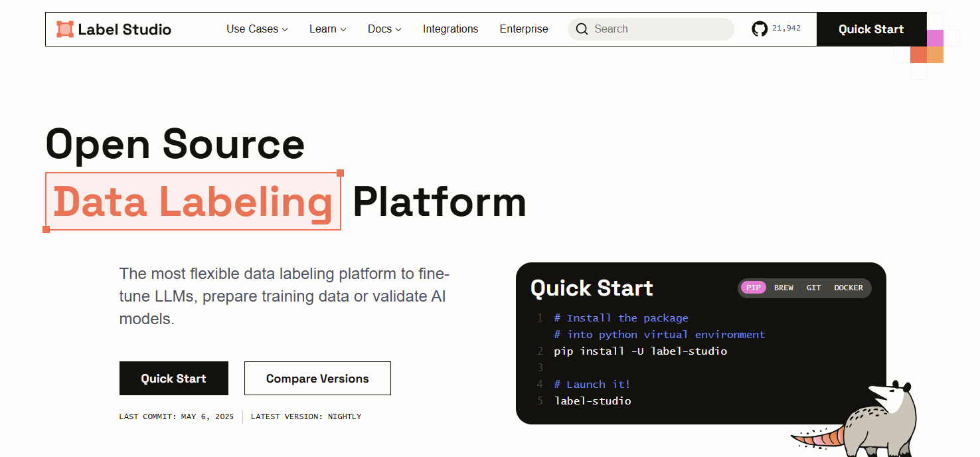This screenshot has width=980, height=457.
Task: Click the 'LAST COMMIT: MAY 6, 2025' text
Action: (x=177, y=416)
